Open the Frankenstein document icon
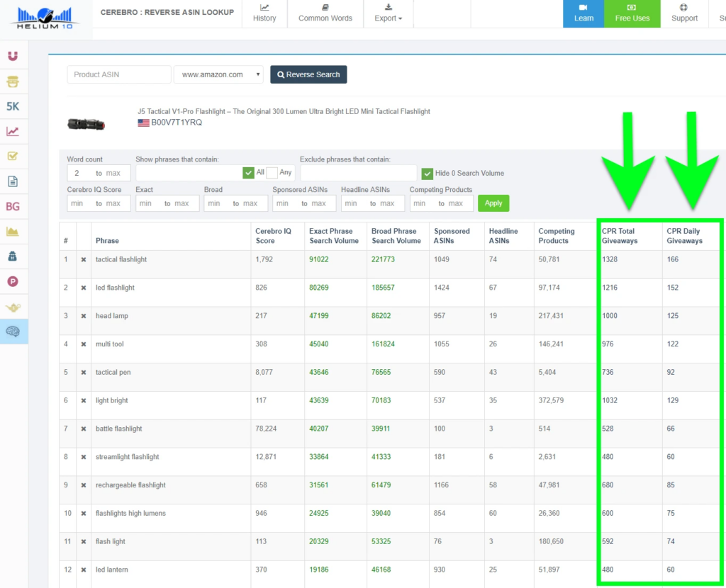Viewport: 726px width, 588px height. click(13, 181)
